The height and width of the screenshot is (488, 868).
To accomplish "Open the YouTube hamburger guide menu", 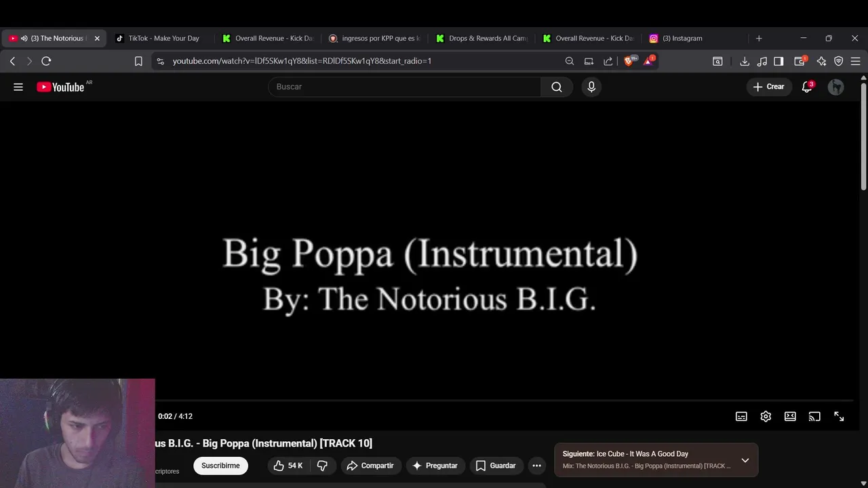I will pos(18,87).
